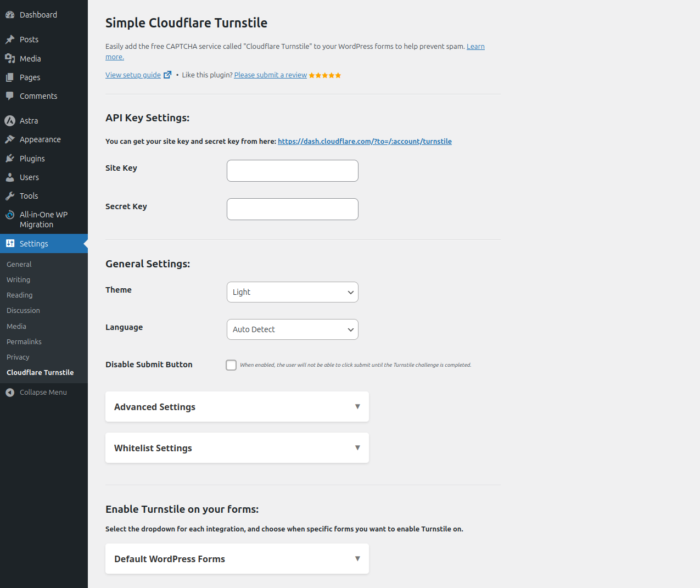This screenshot has height=588, width=700.
Task: Click the five-star rating icons
Action: pos(325,75)
